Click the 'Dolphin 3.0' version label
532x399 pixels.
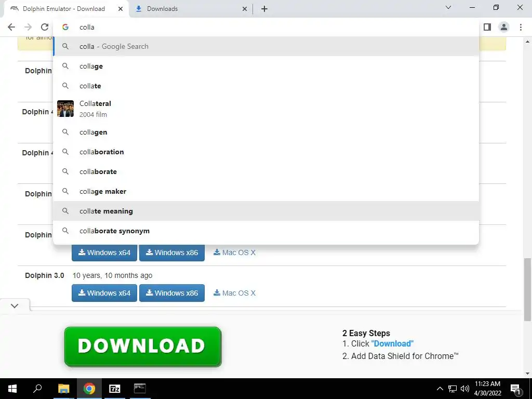(x=45, y=275)
